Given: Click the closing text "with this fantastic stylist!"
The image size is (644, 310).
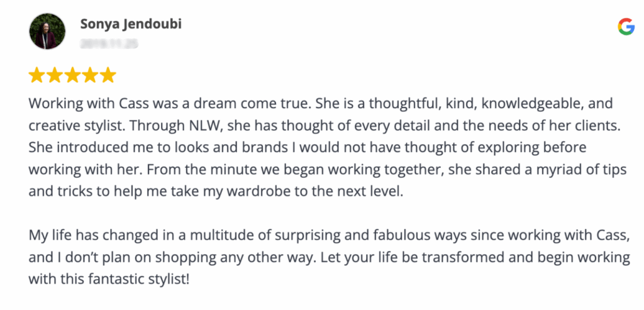Looking at the screenshot, I should point(109,280).
